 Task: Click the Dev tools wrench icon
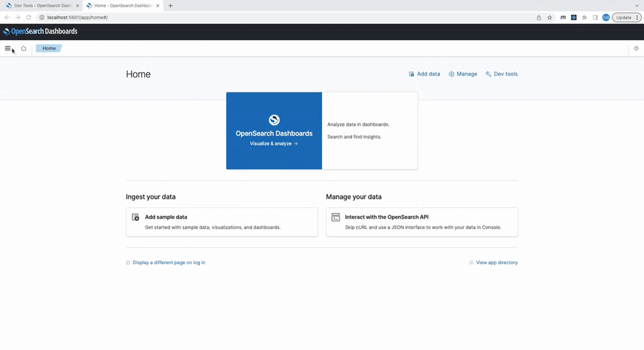[x=488, y=74]
